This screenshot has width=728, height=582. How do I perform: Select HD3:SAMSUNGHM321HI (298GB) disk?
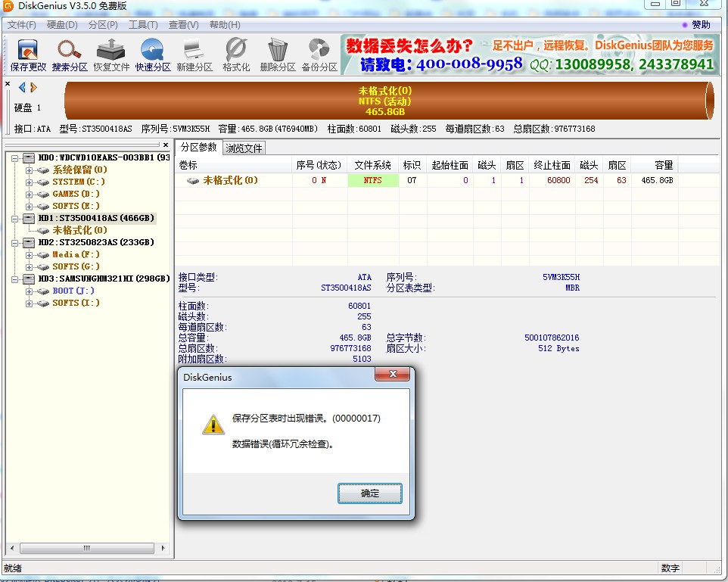tap(104, 279)
